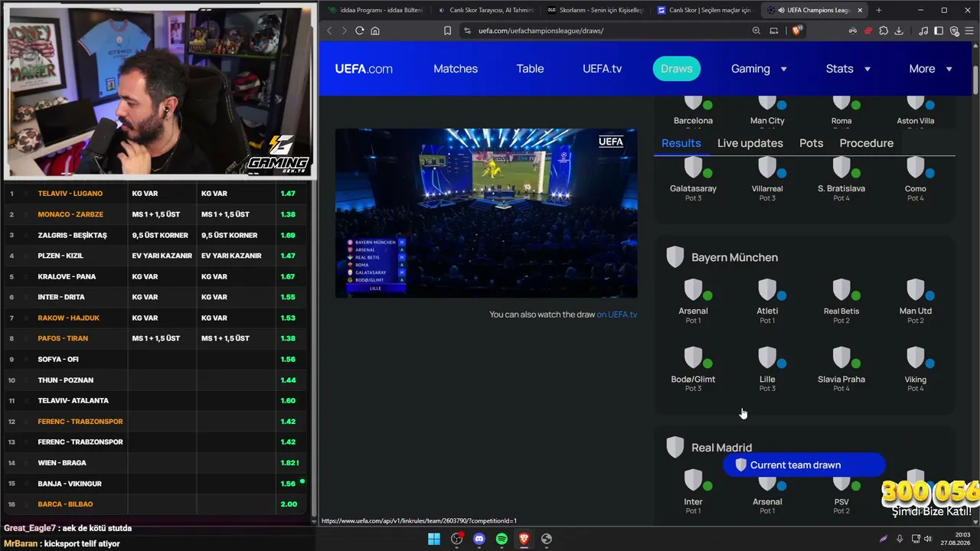Click the 2.00 odds for Barca-Bilbao
The width and height of the screenshot is (980, 551).
click(289, 504)
